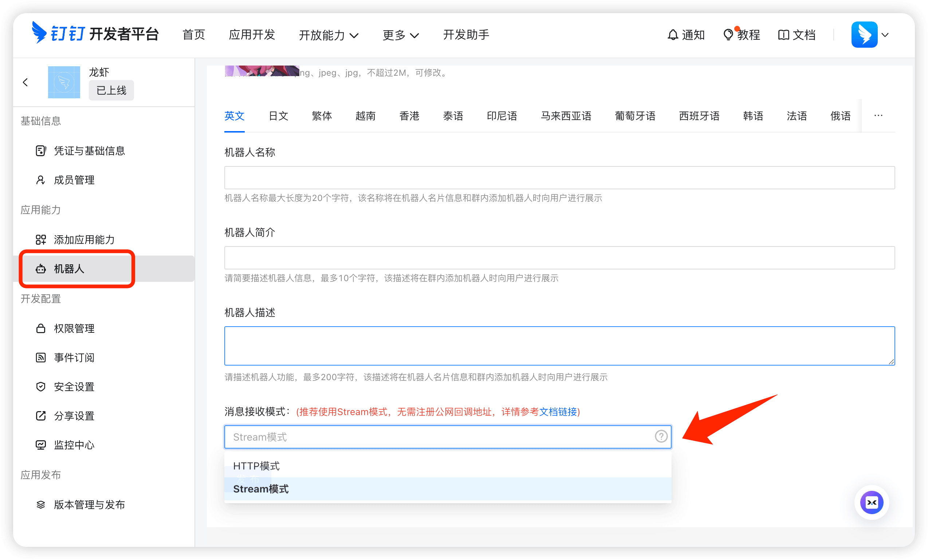Open the 消息接收模式 selection box
Image resolution: width=928 pixels, height=560 pixels.
click(x=414, y=437)
